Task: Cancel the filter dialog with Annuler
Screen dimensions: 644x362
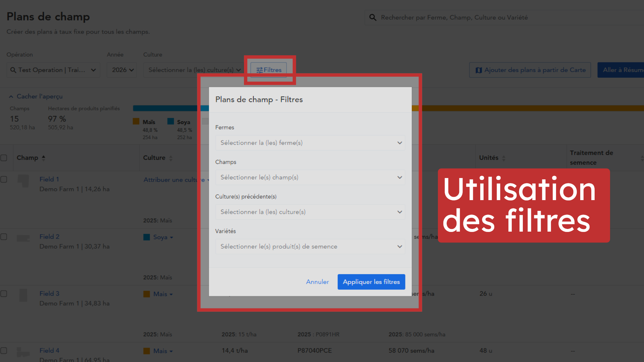Action: click(317, 282)
